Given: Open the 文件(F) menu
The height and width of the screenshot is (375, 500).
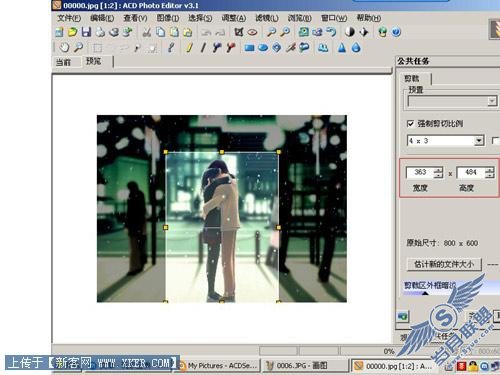Looking at the screenshot, I should pyautogui.click(x=69, y=18).
